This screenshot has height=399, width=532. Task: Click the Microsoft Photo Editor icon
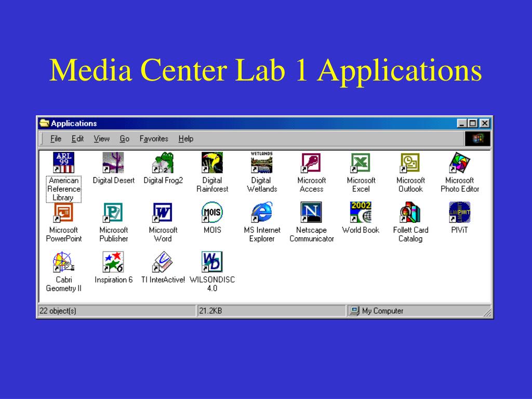point(460,162)
